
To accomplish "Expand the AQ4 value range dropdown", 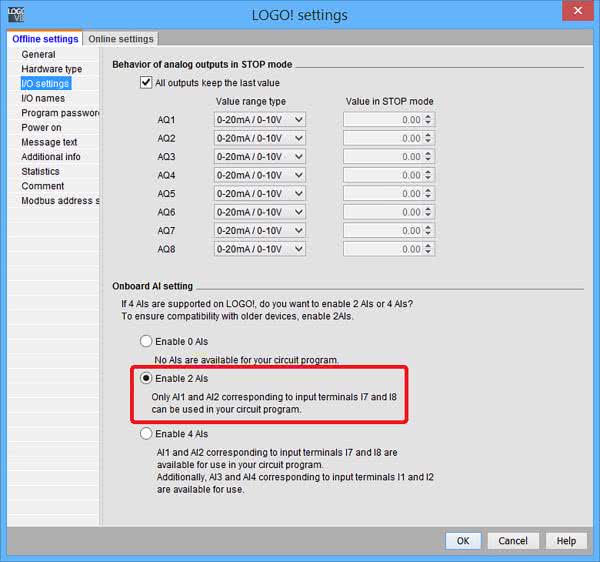I will (x=259, y=175).
